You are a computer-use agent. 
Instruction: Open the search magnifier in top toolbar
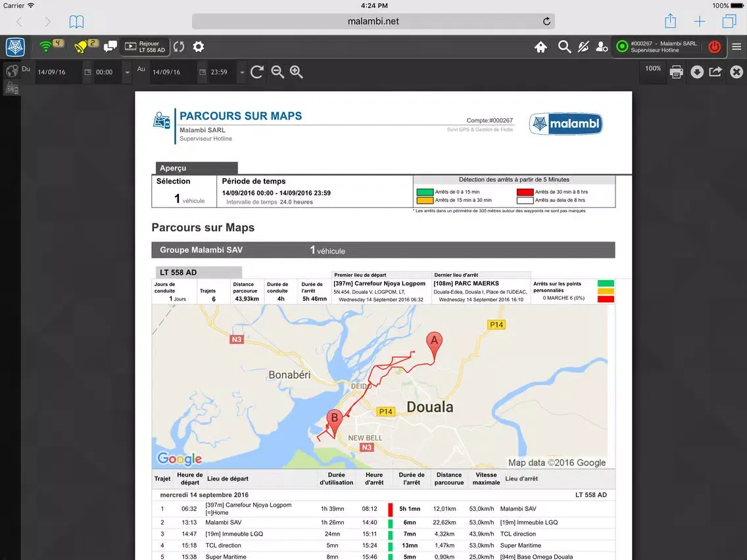[565, 47]
